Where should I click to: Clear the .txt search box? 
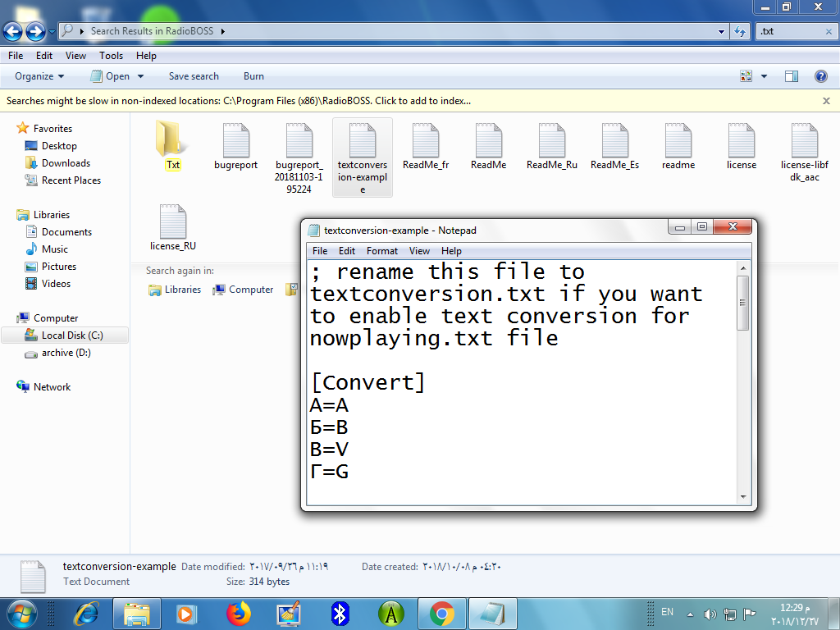(x=829, y=32)
